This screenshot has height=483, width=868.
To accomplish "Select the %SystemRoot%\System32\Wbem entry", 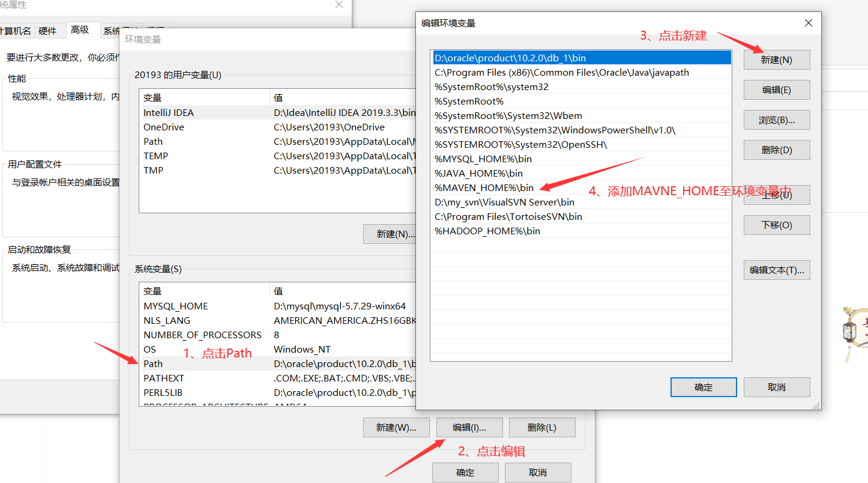I will [x=581, y=116].
